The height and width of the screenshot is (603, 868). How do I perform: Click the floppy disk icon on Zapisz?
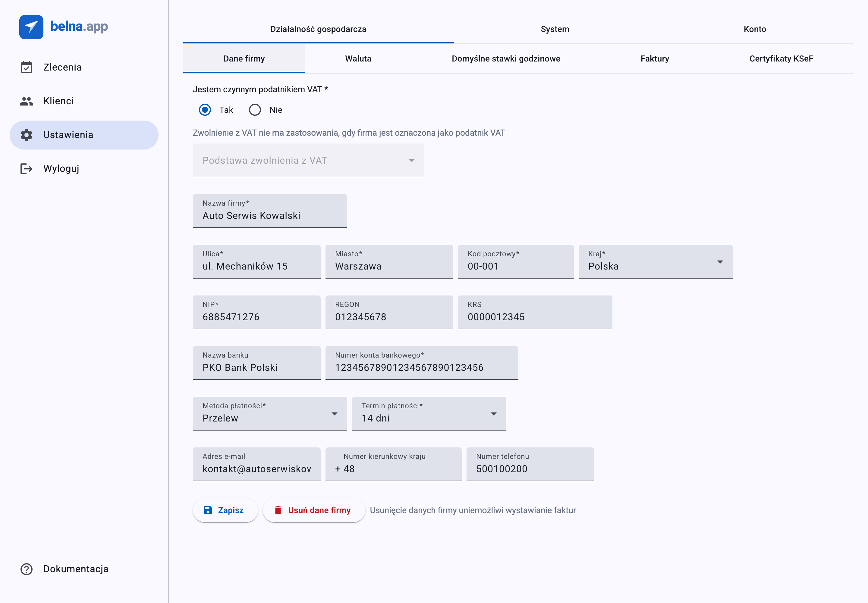[x=208, y=510]
